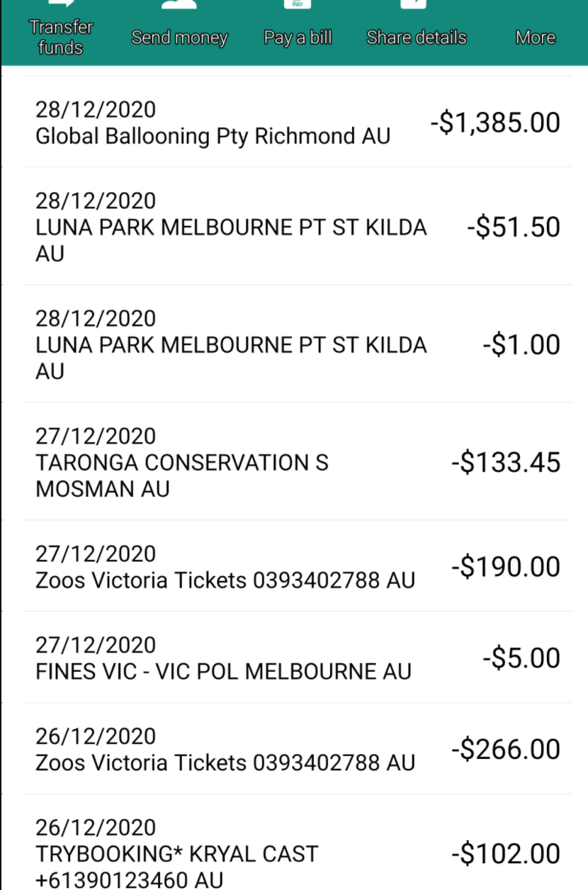The height and width of the screenshot is (890, 588).
Task: Open the More menu label
Action: (535, 38)
